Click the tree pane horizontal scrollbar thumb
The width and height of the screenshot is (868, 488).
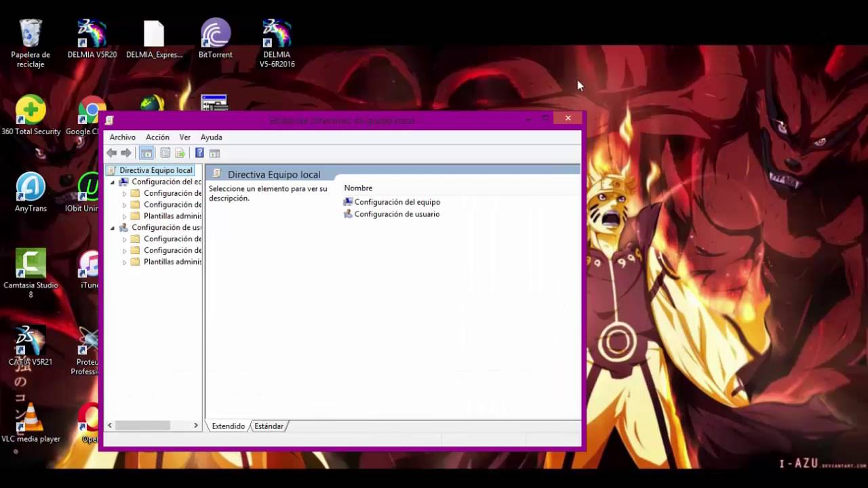[142, 426]
